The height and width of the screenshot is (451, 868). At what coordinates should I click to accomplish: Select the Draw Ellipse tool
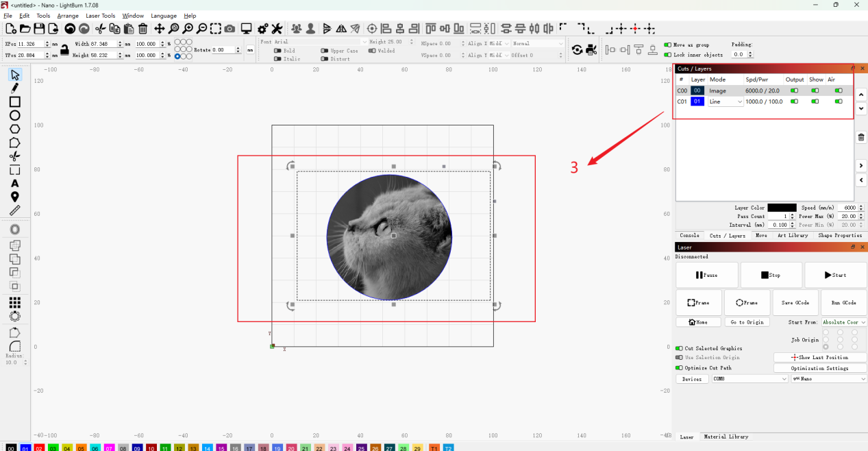(14, 115)
